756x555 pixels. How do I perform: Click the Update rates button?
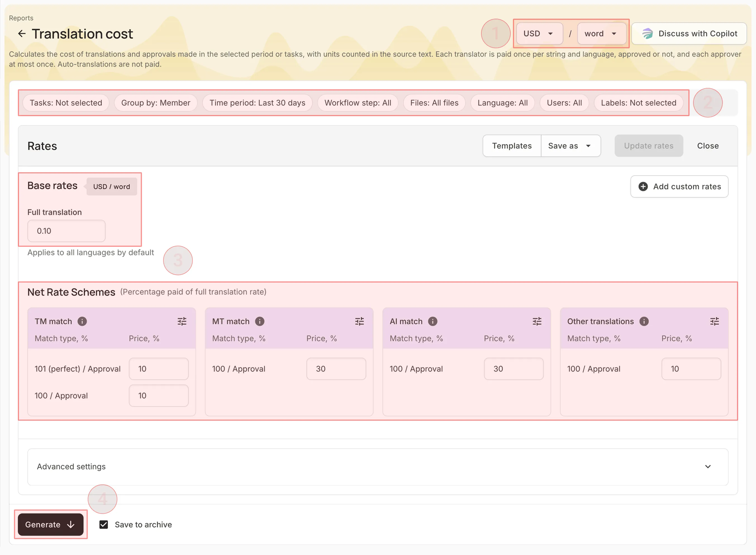coord(649,146)
